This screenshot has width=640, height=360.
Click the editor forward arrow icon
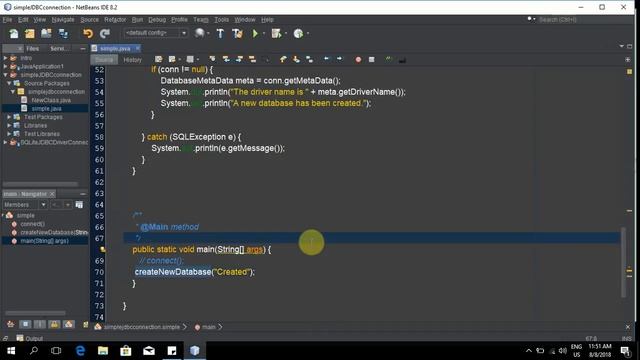339,59
